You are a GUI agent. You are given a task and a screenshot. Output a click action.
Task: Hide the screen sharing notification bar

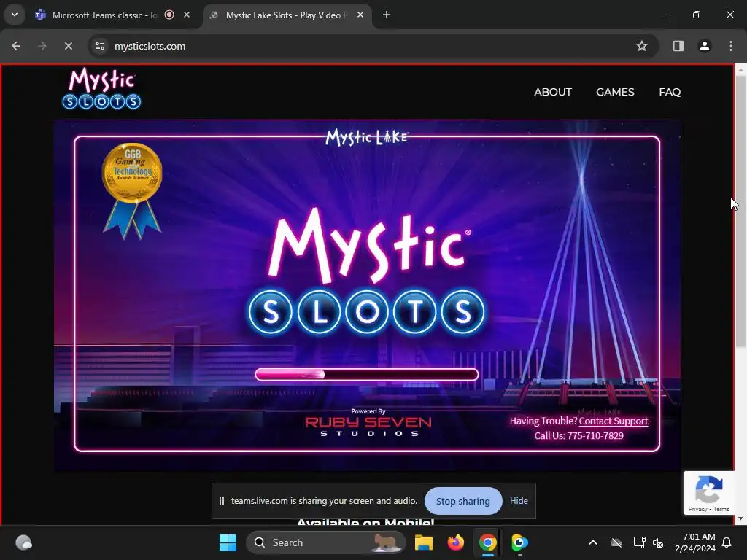[519, 501]
